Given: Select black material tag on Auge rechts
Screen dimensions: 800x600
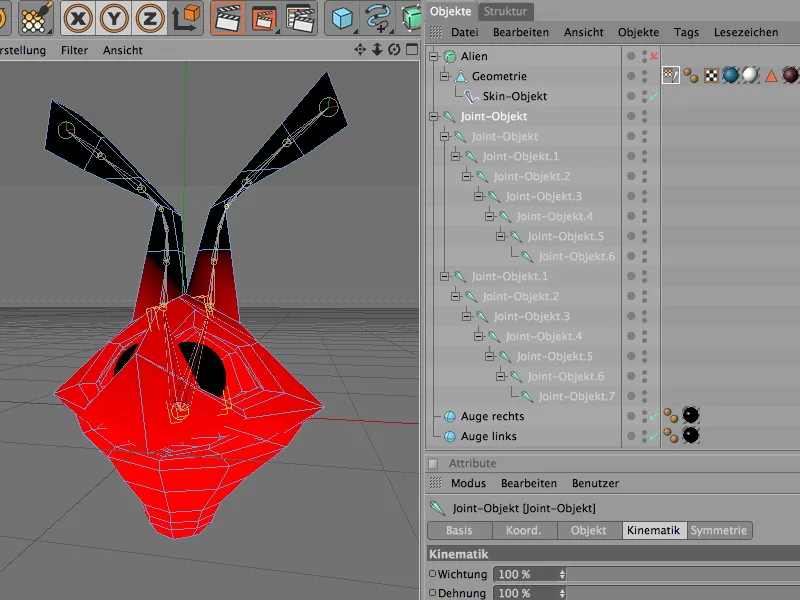Looking at the screenshot, I should (691, 415).
